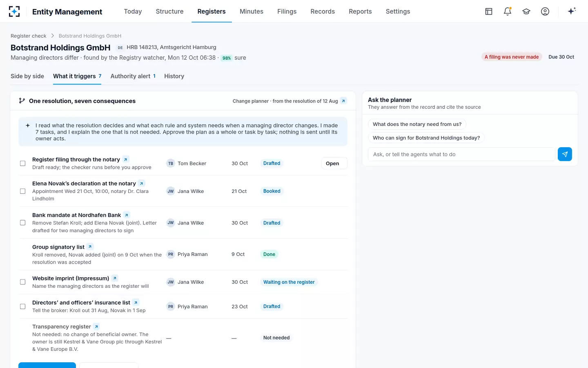This screenshot has width=588, height=368.
Task: Return to Register check via breadcrumb
Action: pos(29,36)
